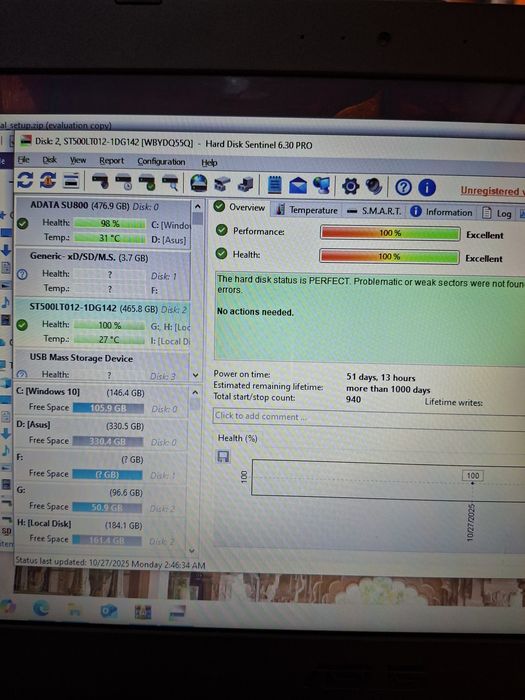This screenshot has height=700, width=525.
Task: Open File Explorer from the taskbar
Action: tap(75, 609)
